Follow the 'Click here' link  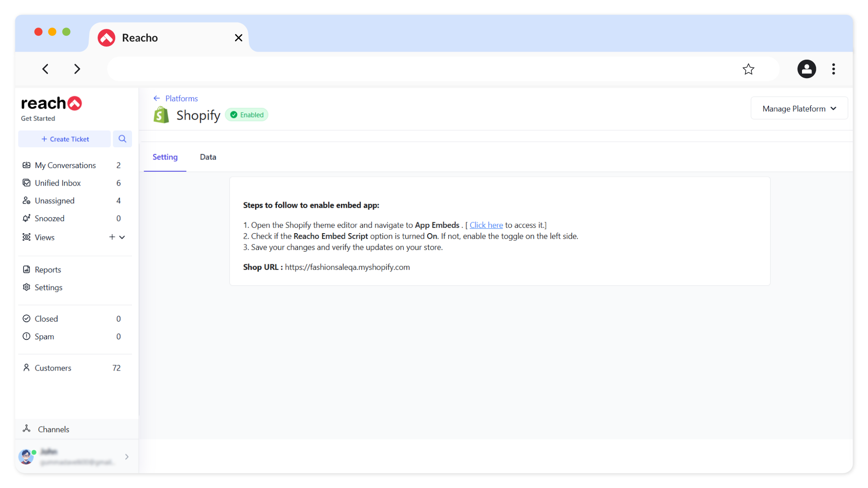(x=486, y=225)
